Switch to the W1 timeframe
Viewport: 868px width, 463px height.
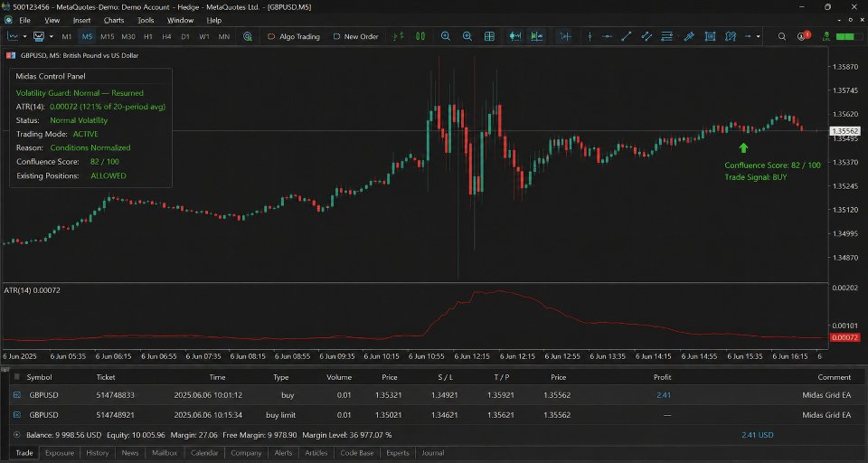point(204,36)
